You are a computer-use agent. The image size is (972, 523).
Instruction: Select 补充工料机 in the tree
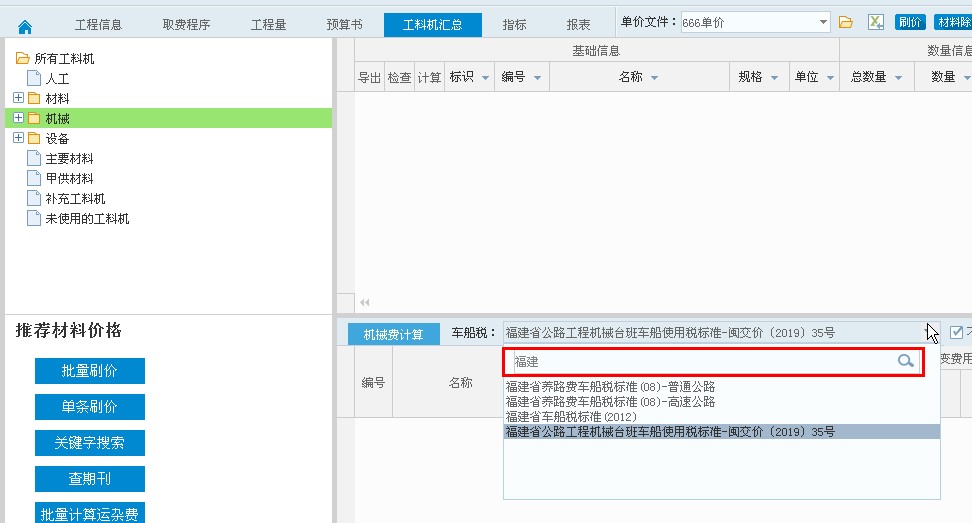(75, 198)
